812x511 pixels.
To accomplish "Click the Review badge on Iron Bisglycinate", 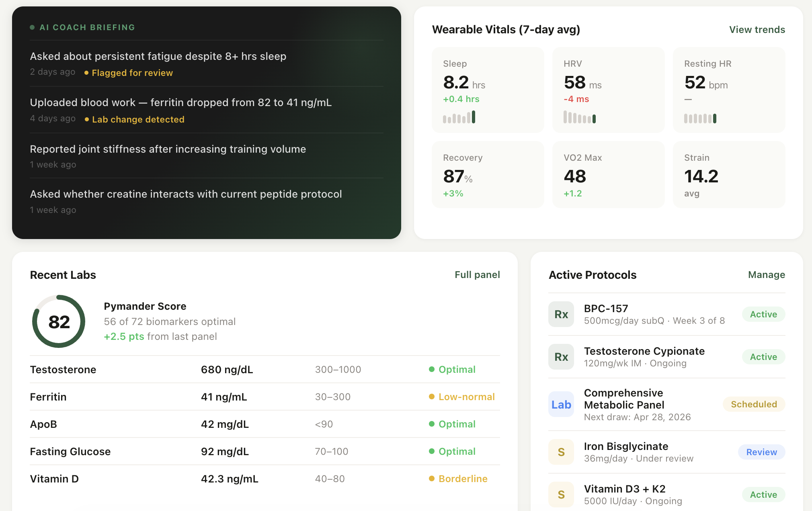I will click(761, 452).
